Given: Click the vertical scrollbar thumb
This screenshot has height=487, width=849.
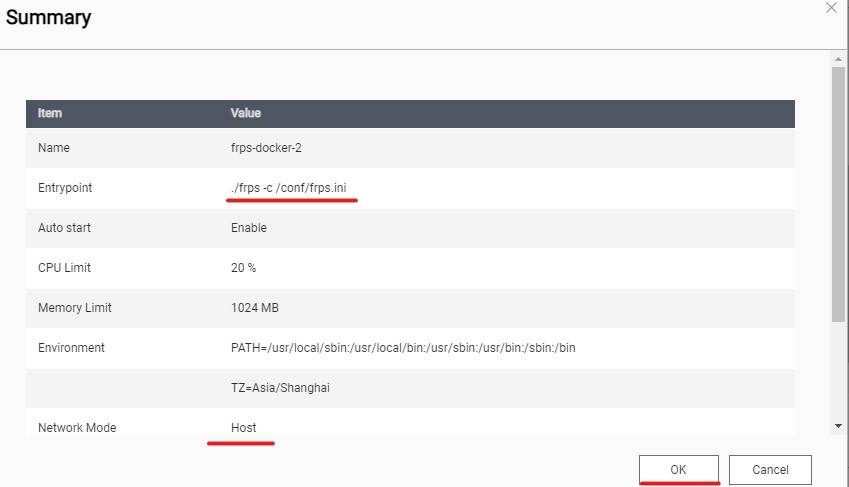Looking at the screenshot, I should (838, 194).
